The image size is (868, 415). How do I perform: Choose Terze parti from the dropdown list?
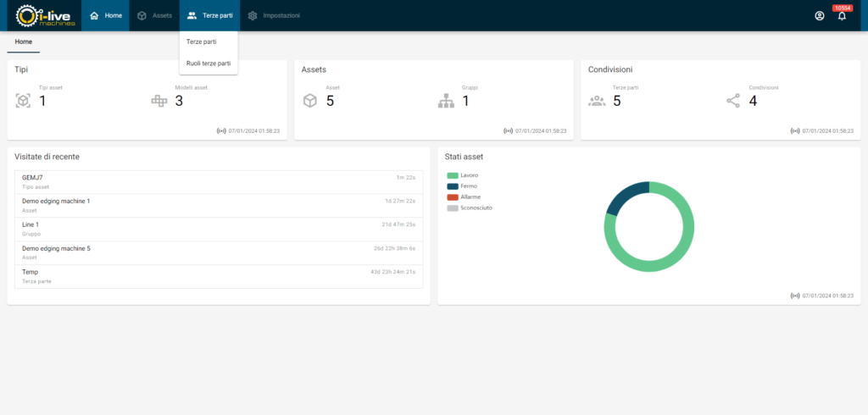202,41
